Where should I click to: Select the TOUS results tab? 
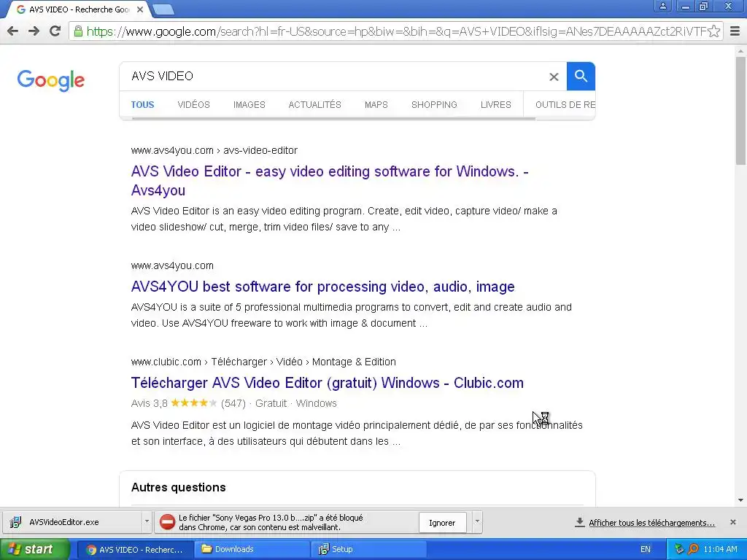tap(142, 105)
